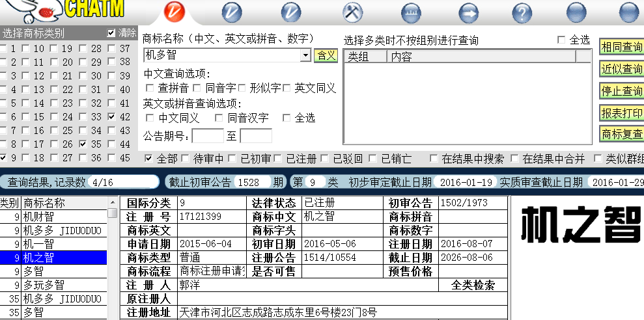The height and width of the screenshot is (320, 644).
Task: Run 近似查询
Action: (622, 69)
